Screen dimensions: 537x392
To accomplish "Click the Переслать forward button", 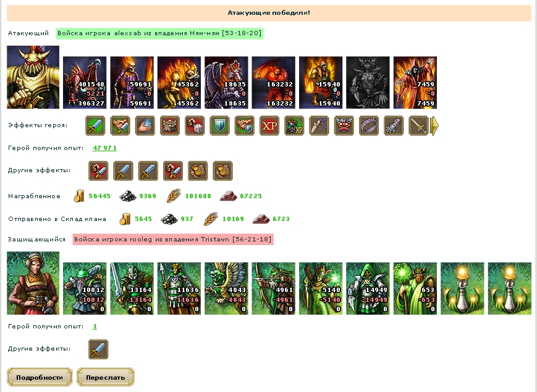I will click(x=106, y=377).
